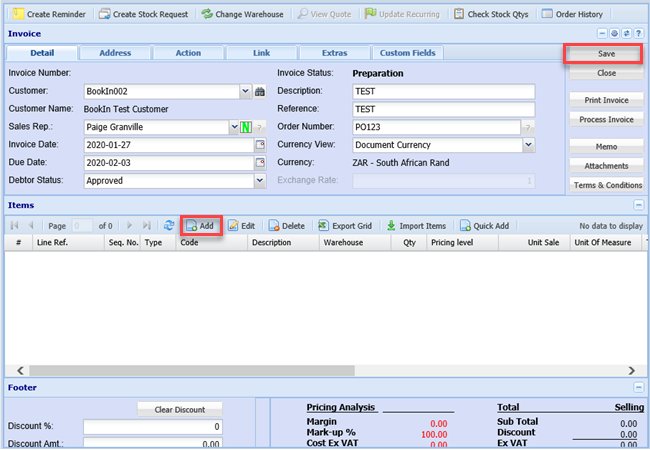Click the Create Reminder toolbar icon
The image size is (650, 450).
point(19,14)
